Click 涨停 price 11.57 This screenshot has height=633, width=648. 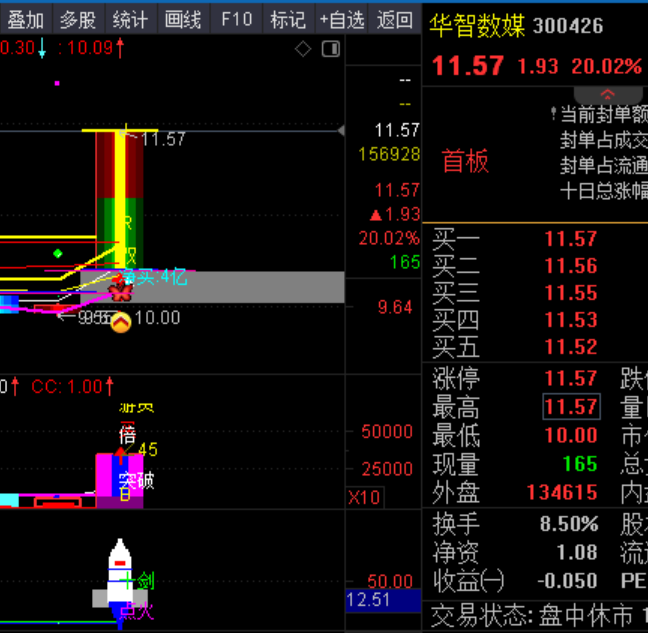571,378
